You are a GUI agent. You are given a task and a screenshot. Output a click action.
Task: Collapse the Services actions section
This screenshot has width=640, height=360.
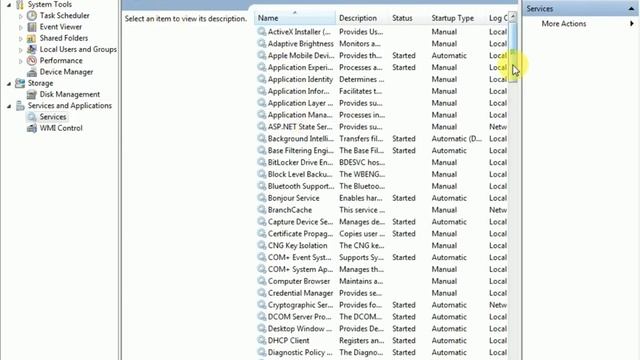coord(631,9)
